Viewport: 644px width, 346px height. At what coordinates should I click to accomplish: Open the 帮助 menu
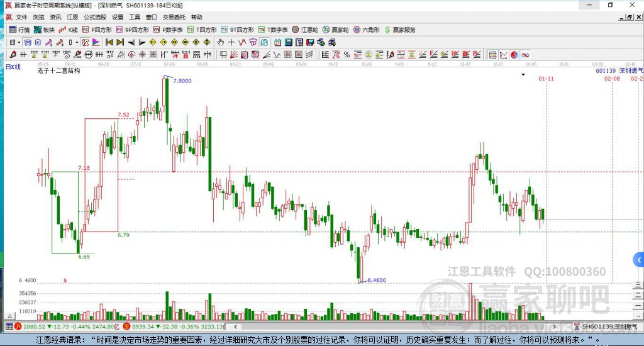coord(197,17)
